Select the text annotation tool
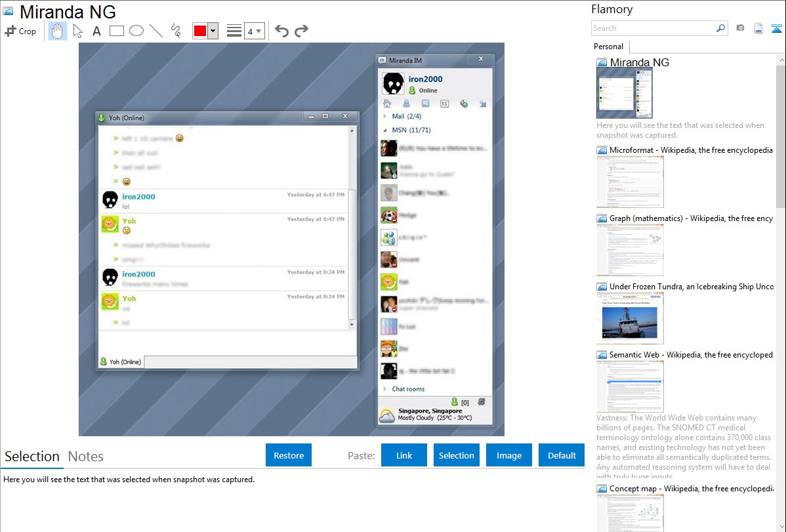This screenshot has height=532, width=786. [96, 31]
